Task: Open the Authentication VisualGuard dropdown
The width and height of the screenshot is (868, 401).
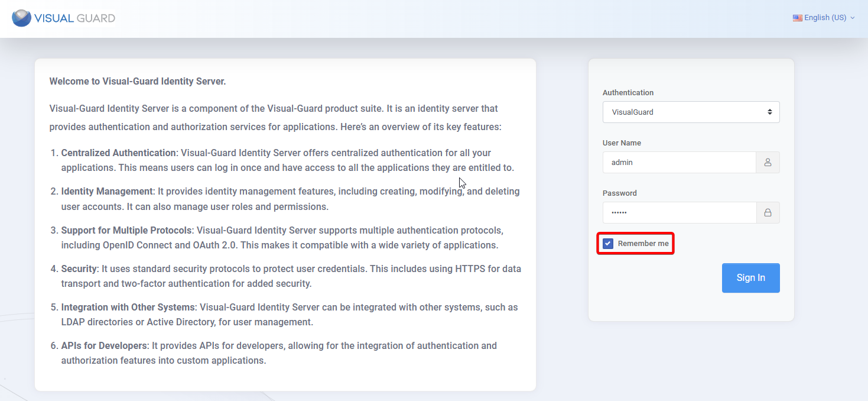Action: tap(685, 112)
